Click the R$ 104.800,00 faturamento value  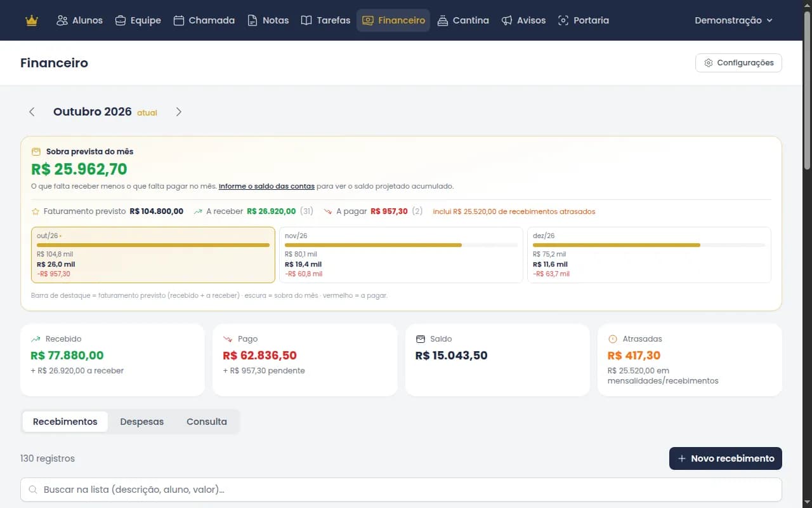click(157, 211)
